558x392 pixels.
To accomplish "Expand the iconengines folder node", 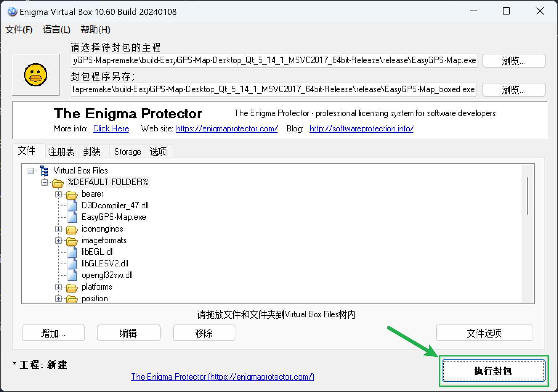I will tap(58, 229).
